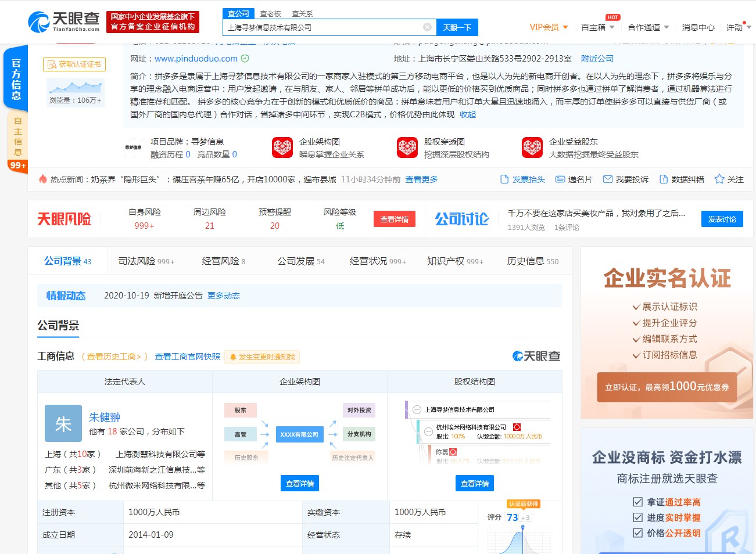Select 自主信息 in the left sidebar

pos(17,136)
